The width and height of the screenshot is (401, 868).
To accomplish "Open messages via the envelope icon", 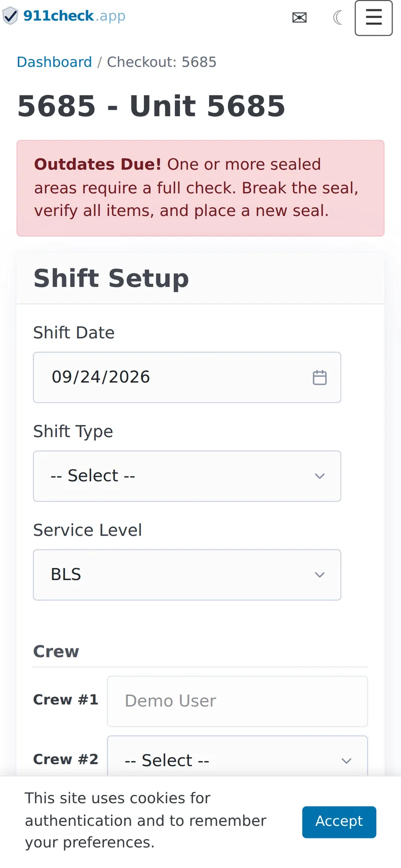I will [299, 18].
